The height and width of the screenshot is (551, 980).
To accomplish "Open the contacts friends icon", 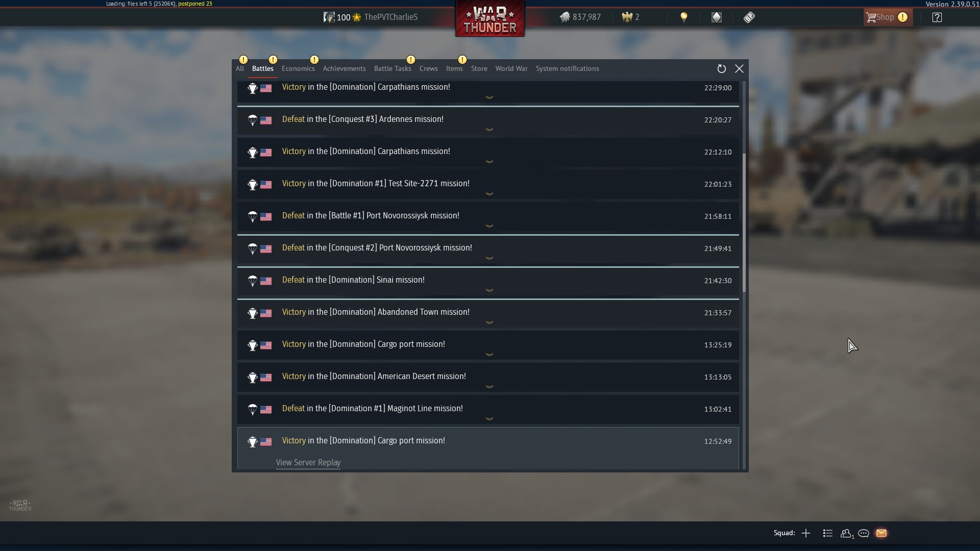I will click(x=846, y=533).
